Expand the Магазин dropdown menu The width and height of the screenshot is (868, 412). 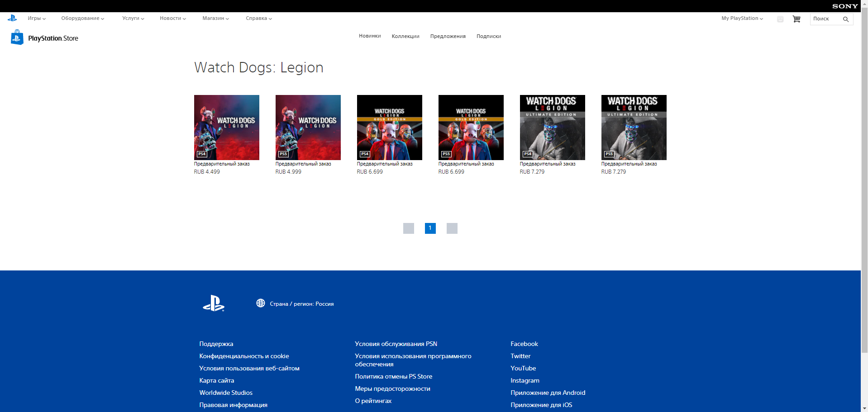pyautogui.click(x=216, y=19)
